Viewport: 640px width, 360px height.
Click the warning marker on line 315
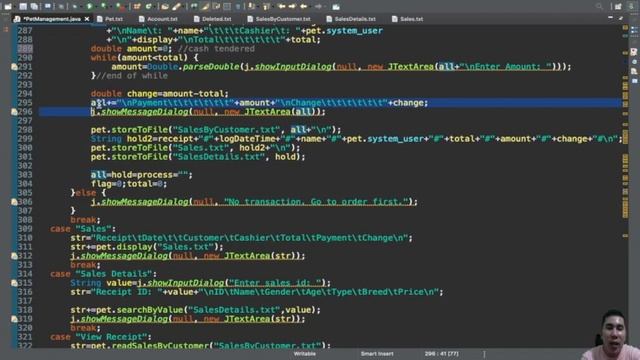pyautogui.click(x=14, y=282)
